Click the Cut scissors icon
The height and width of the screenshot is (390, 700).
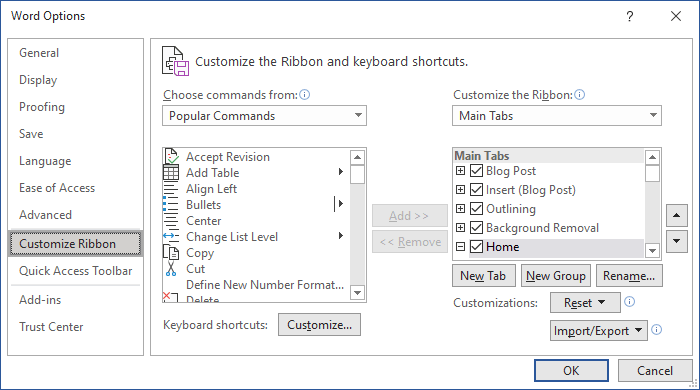(x=171, y=269)
